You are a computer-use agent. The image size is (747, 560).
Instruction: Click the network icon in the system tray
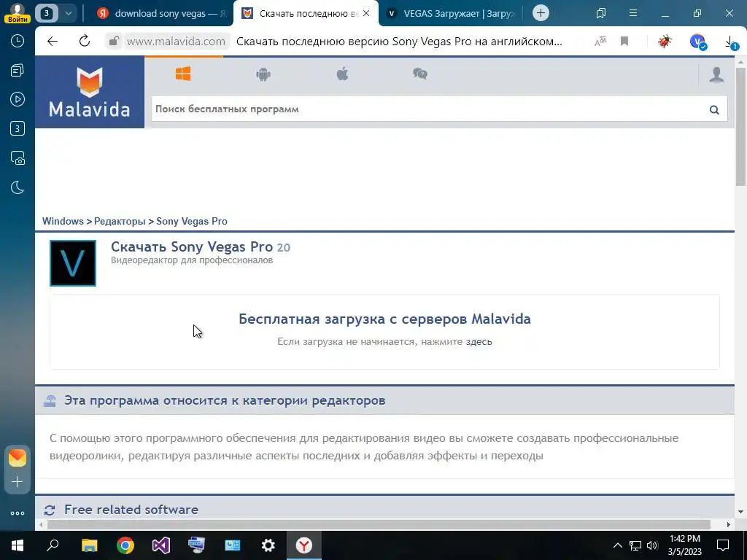(x=635, y=545)
